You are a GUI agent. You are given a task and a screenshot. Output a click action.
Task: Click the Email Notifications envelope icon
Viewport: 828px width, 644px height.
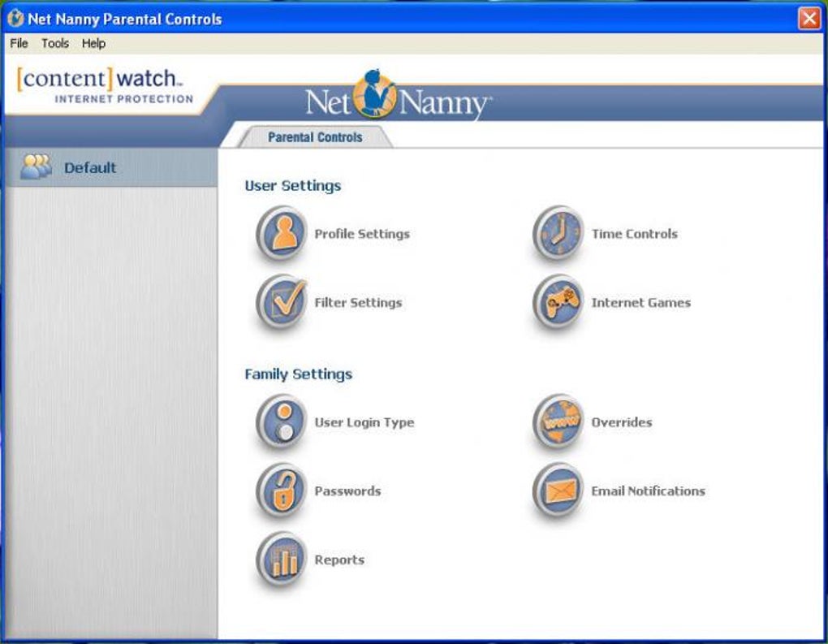pos(558,491)
